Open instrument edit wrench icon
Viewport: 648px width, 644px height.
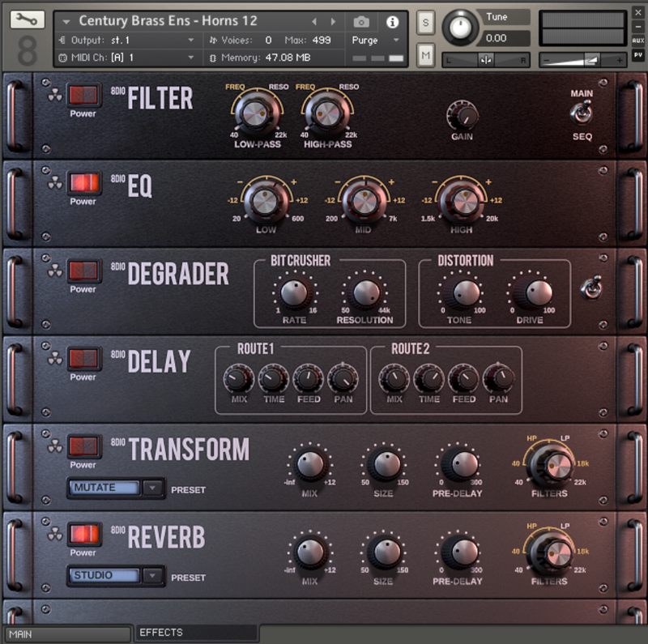click(28, 19)
